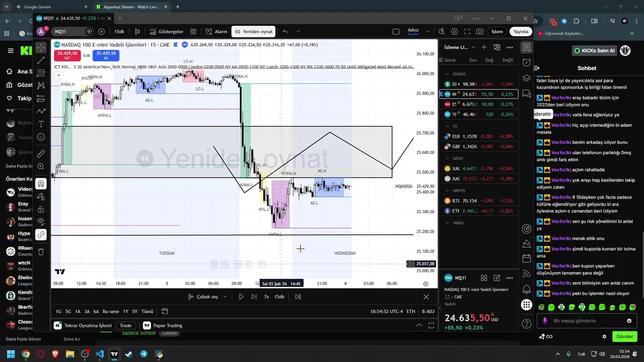This screenshot has height=362, width=644.
Task: Select the ruler measure tool
Action: point(41,153)
